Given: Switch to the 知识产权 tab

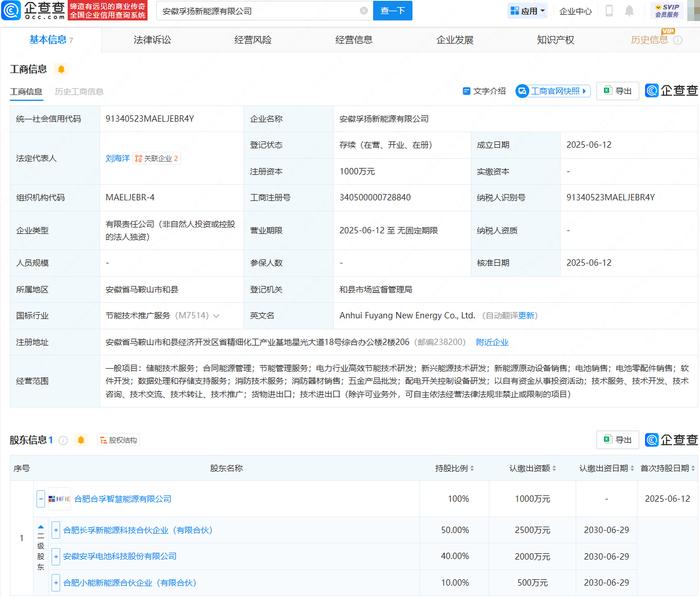Looking at the screenshot, I should tap(555, 40).
